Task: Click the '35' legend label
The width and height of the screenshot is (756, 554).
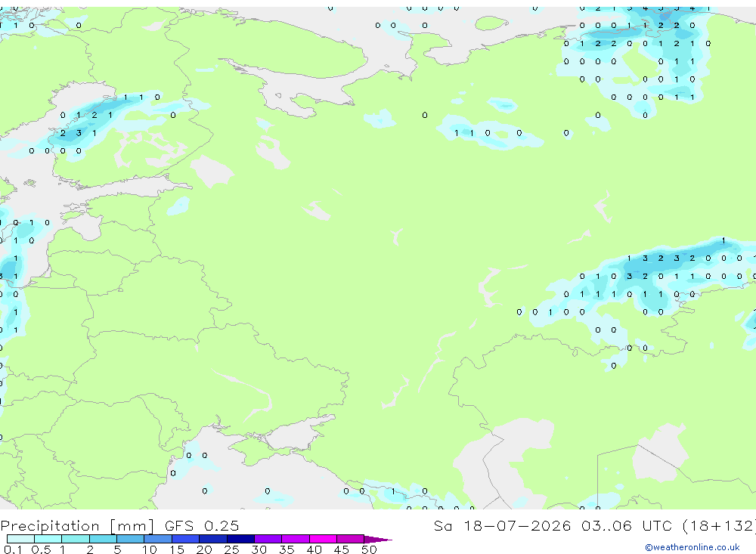Action: pos(287,549)
